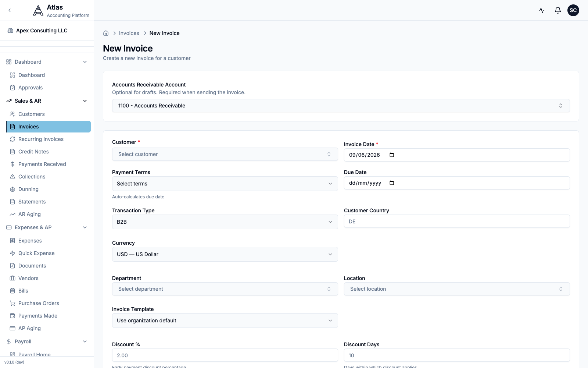This screenshot has height=368, width=588.
Task: Collapse the Payroll section chevron
Action: [x=85, y=342]
